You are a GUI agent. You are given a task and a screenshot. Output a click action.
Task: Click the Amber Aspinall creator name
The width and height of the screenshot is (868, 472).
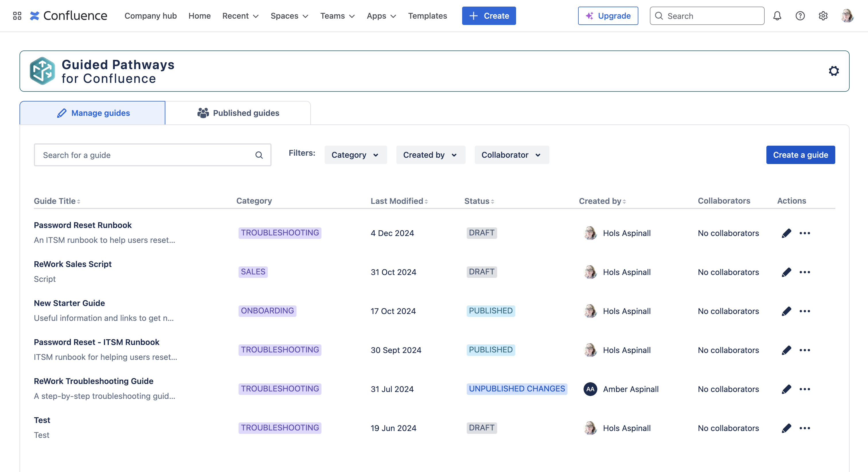point(630,389)
